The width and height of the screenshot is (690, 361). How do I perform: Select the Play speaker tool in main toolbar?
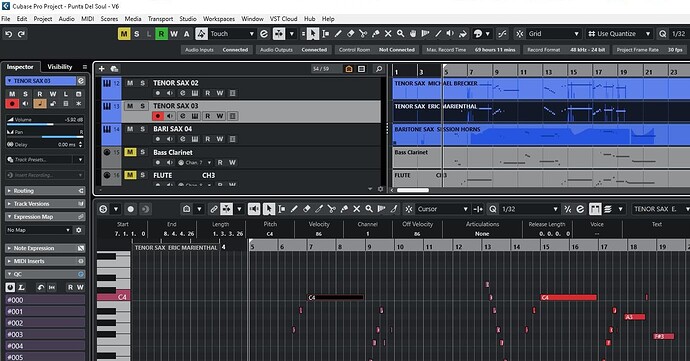[x=450, y=34]
